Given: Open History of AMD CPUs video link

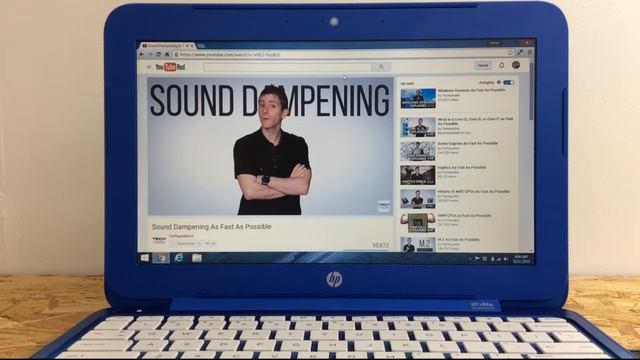Looking at the screenshot, I should 473,191.
